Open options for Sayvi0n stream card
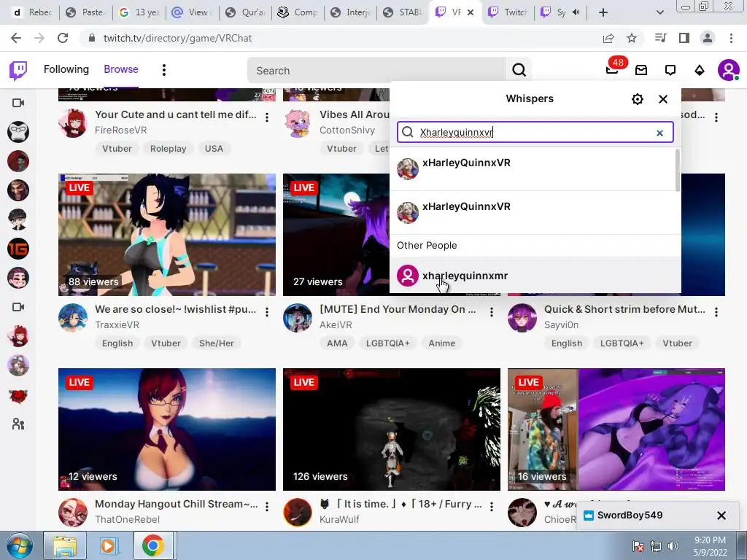Viewport: 747px width, 560px height. [x=716, y=312]
